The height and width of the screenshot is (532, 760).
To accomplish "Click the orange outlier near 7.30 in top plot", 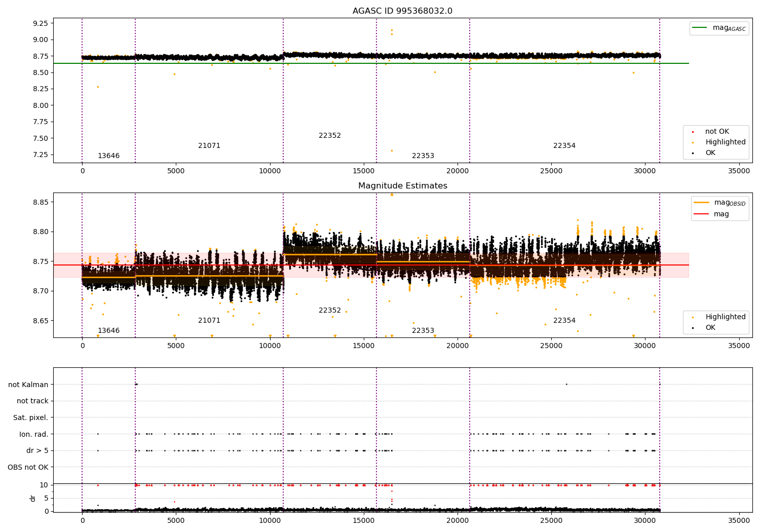I will [x=392, y=150].
